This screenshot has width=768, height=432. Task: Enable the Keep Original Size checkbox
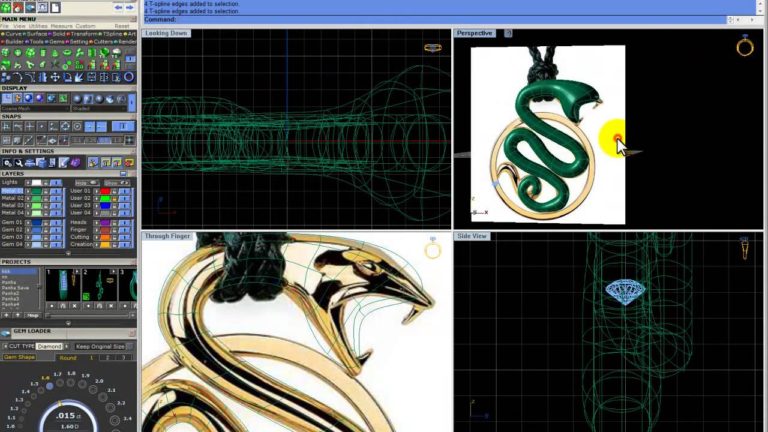click(x=129, y=346)
